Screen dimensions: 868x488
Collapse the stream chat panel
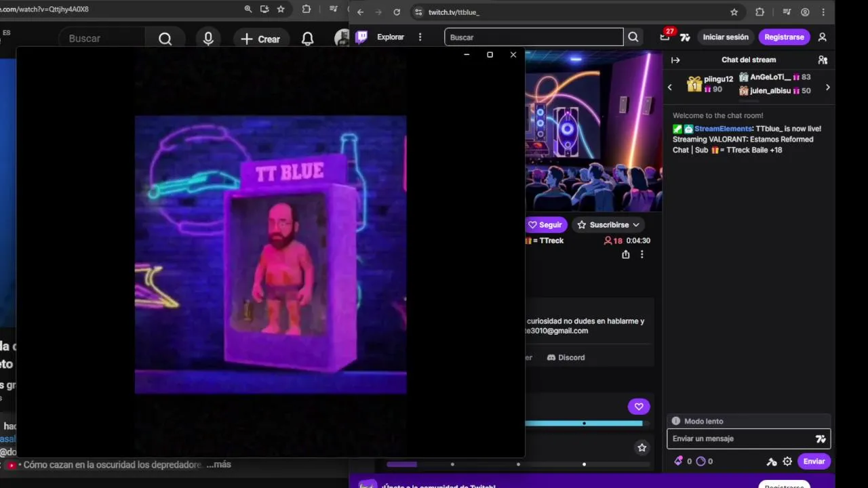pos(675,60)
